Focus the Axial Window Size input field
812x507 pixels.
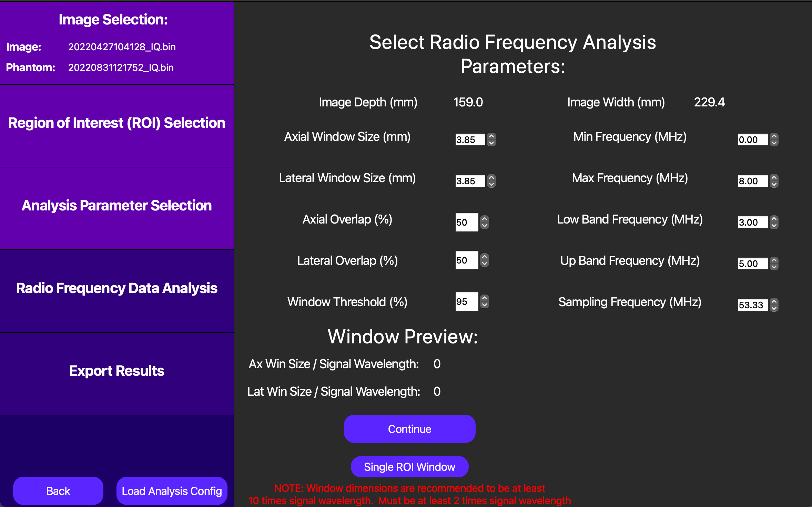470,139
